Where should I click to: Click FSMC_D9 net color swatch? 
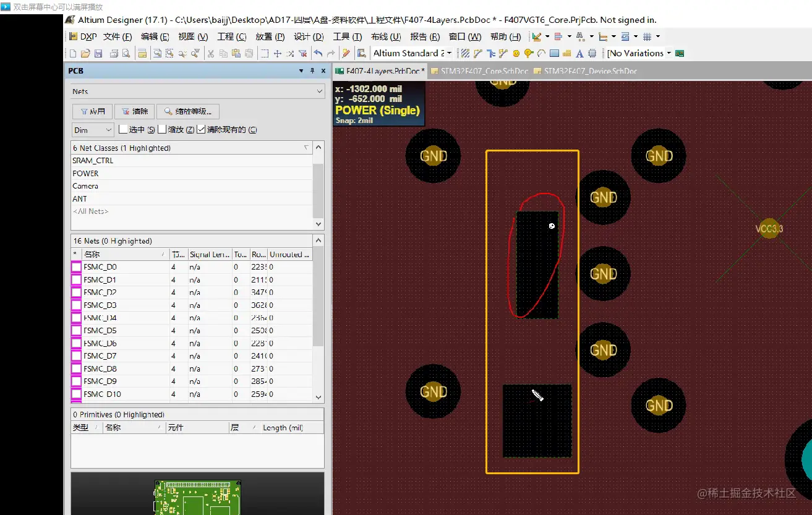coord(77,381)
